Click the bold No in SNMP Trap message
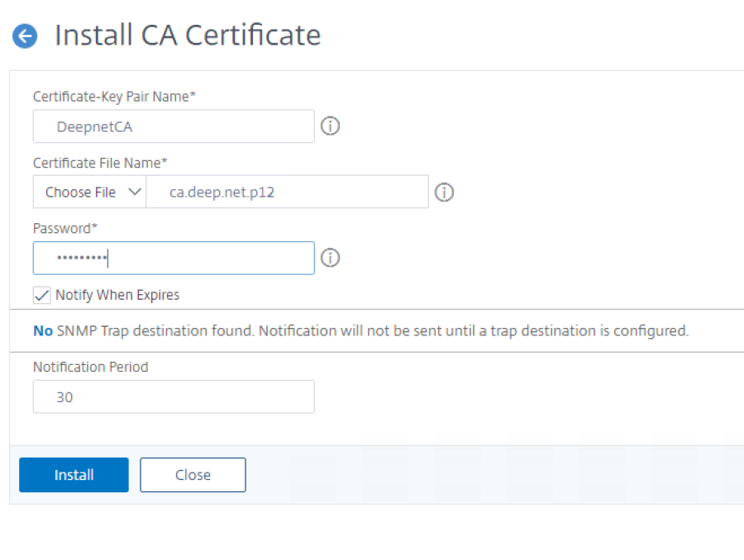The height and width of the screenshot is (560, 744). (43, 331)
